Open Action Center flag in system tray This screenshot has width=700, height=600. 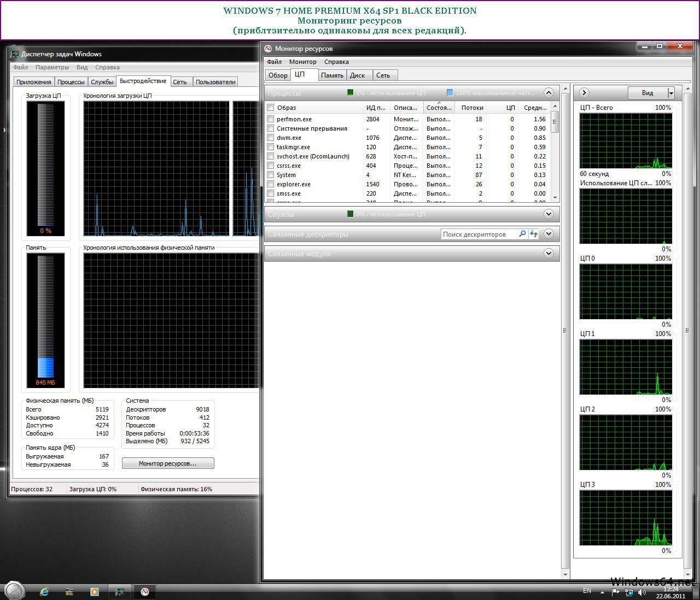(x=615, y=592)
